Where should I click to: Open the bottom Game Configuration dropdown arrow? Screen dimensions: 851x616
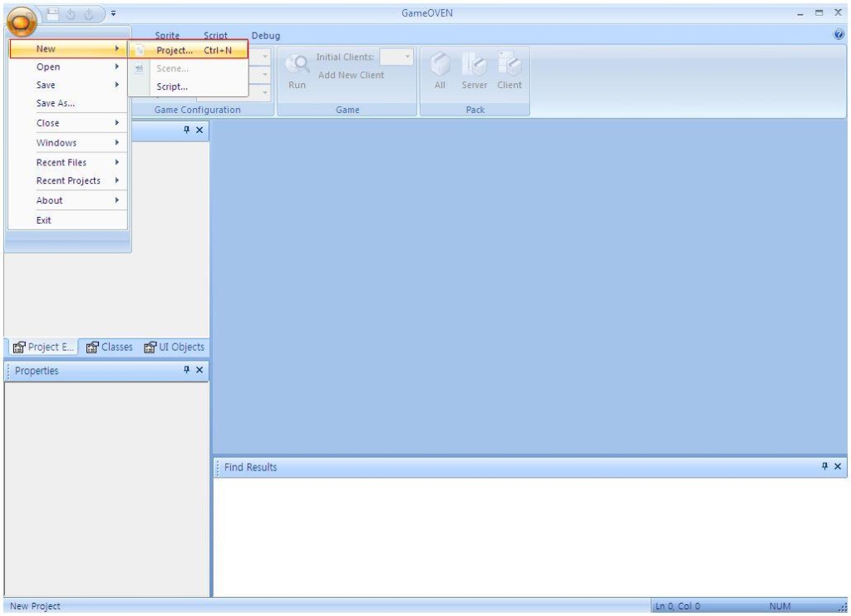265,93
